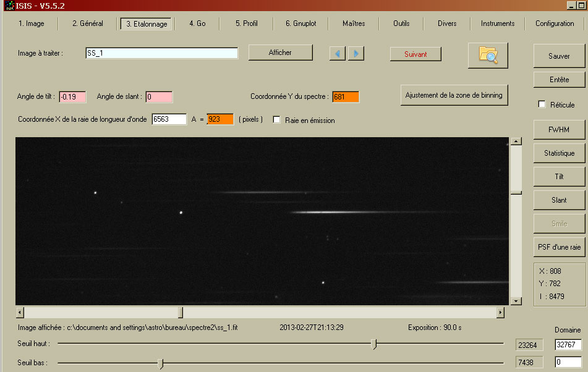
Task: Click the Coordonnée Y du spectre field
Action: 346,96
